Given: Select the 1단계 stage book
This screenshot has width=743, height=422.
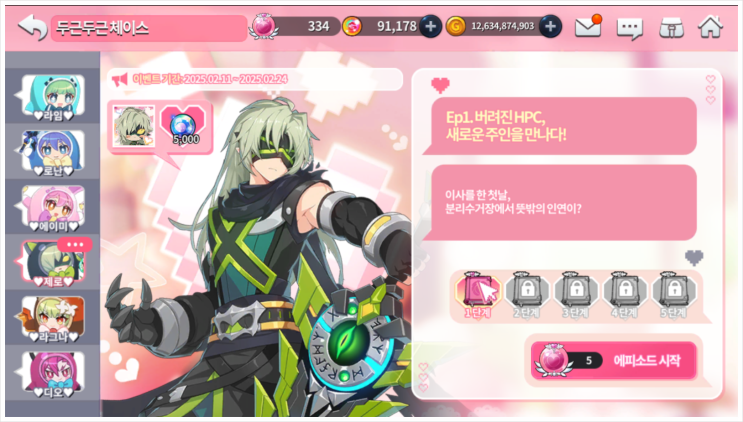Looking at the screenshot, I should pos(478,295).
